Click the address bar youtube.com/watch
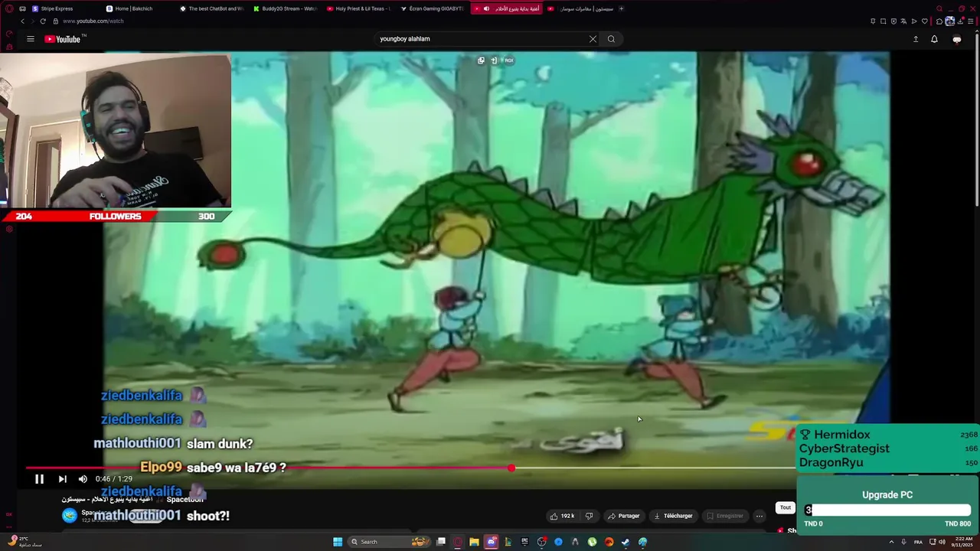The height and width of the screenshot is (551, 980). pos(93,21)
